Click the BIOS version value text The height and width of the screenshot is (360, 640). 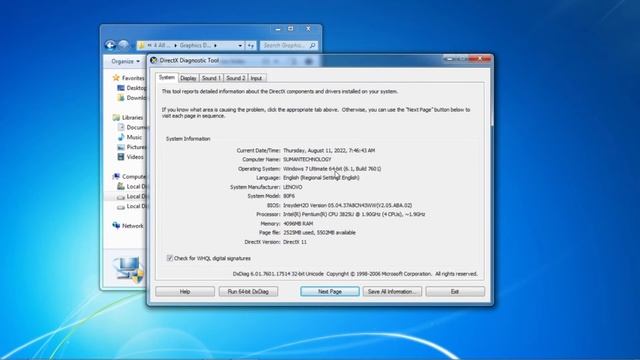coord(347,205)
